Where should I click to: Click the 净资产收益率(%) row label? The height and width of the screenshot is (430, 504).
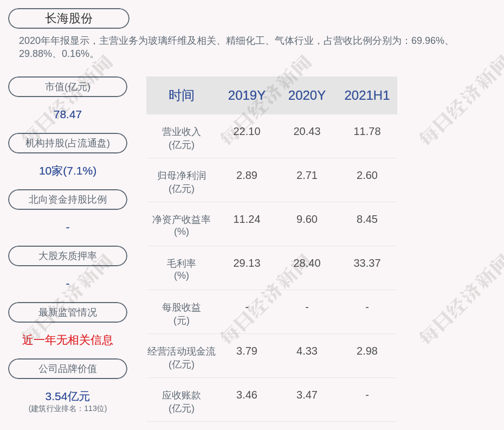[182, 226]
